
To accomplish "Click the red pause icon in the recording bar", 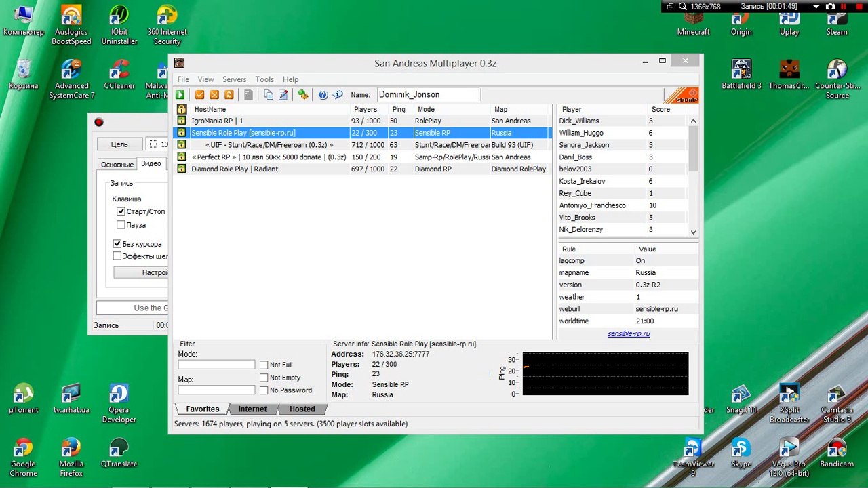I will (845, 7).
